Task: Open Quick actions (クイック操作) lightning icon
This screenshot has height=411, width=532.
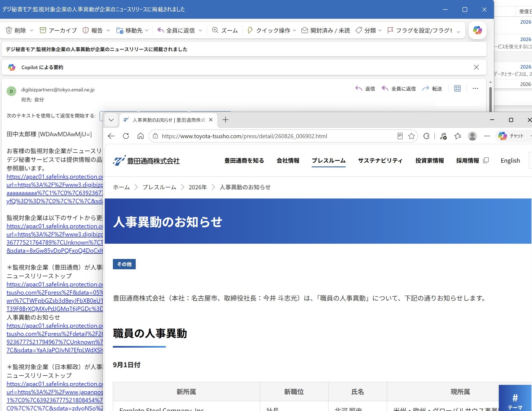Action: [250, 30]
